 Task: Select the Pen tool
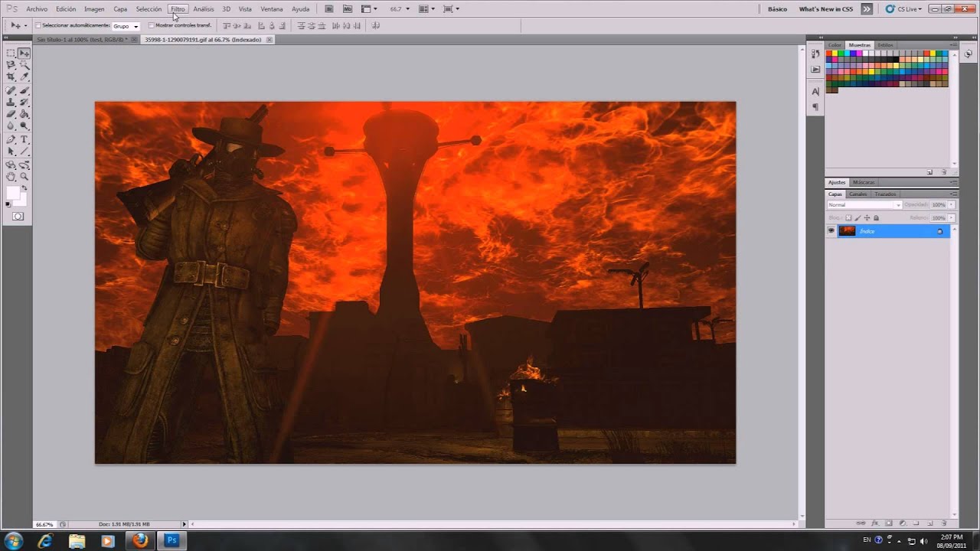(11, 139)
